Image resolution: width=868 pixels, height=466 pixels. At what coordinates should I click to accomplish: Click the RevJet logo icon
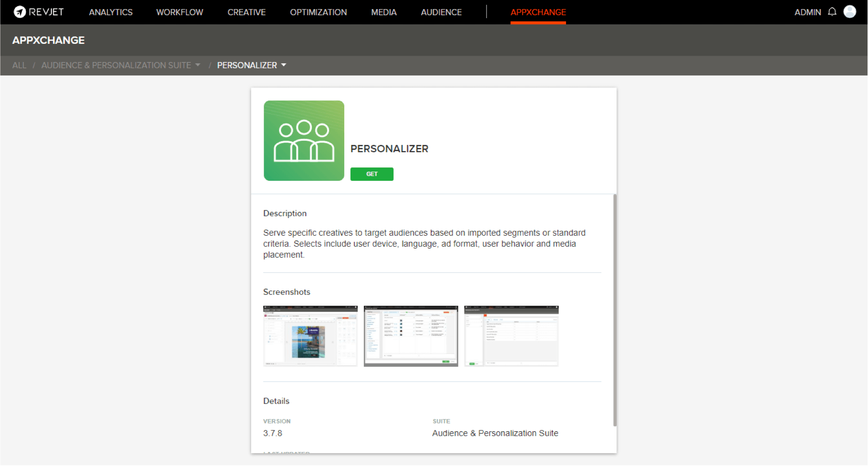point(20,12)
